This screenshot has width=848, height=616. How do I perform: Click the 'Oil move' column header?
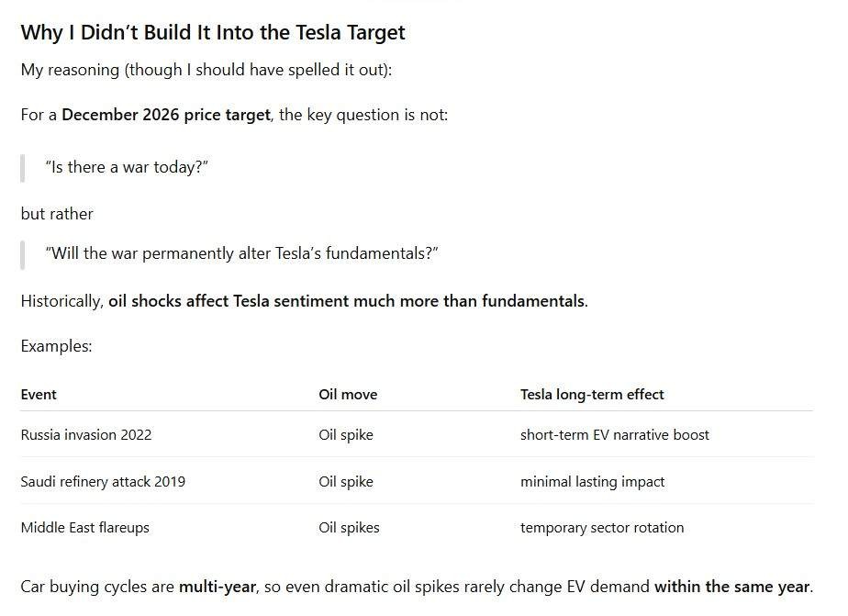pos(348,395)
